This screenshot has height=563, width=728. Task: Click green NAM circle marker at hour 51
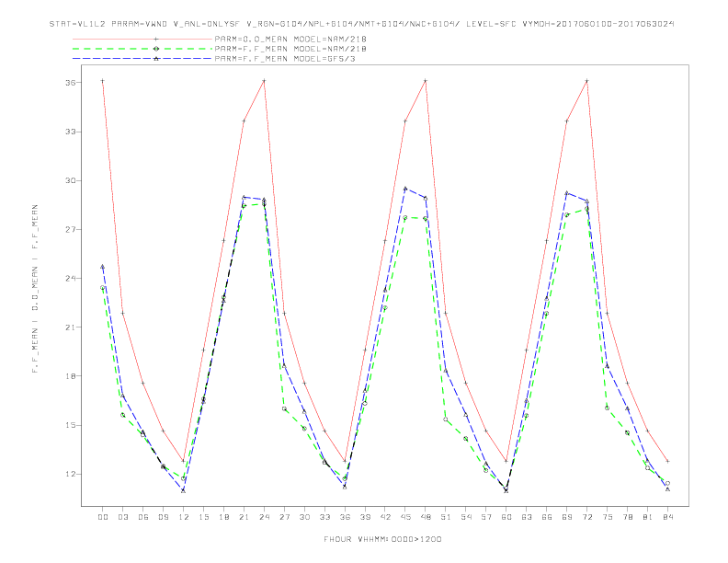coord(446,419)
